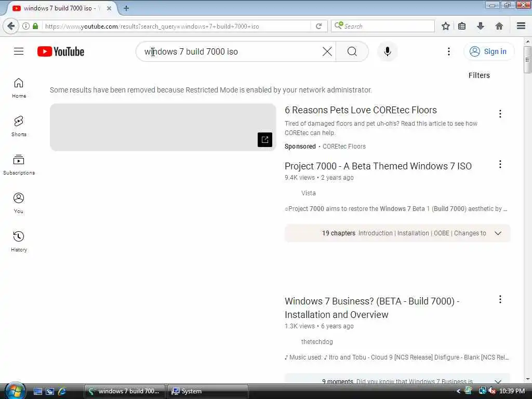
Task: Open Subscriptions in the sidebar
Action: (19, 165)
